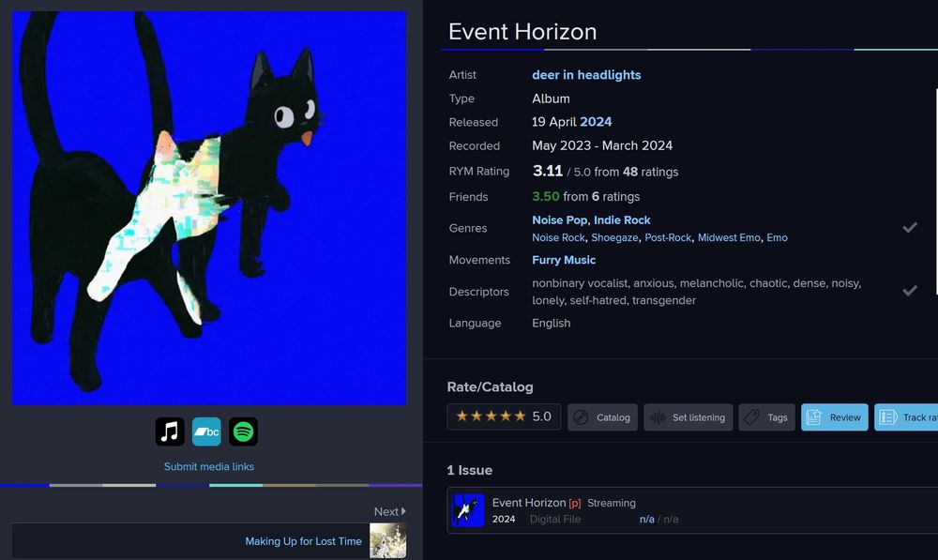
Task: Toggle the genres vote checkmark
Action: (910, 227)
